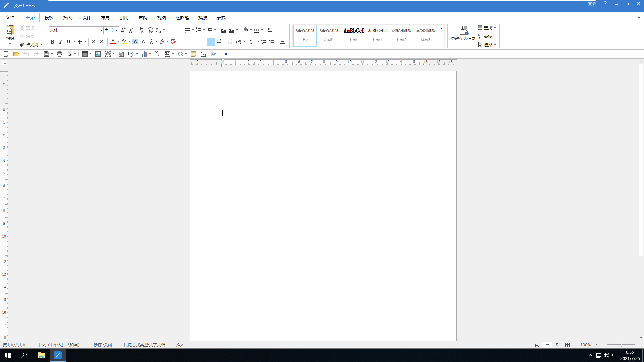This screenshot has height=362, width=644.
Task: Expand the styles gallery more arrow
Action: pos(441,44)
